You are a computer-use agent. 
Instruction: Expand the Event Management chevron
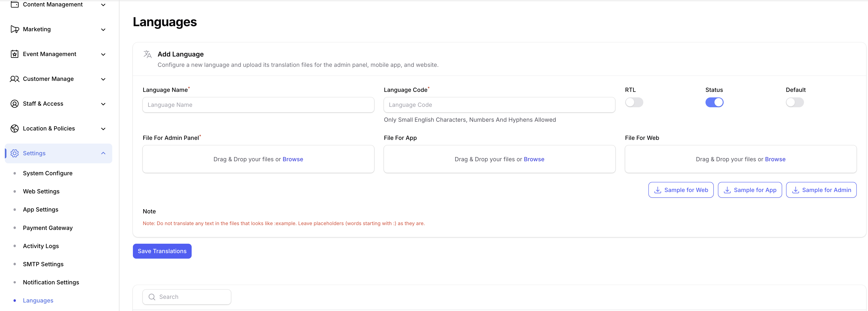coord(104,54)
